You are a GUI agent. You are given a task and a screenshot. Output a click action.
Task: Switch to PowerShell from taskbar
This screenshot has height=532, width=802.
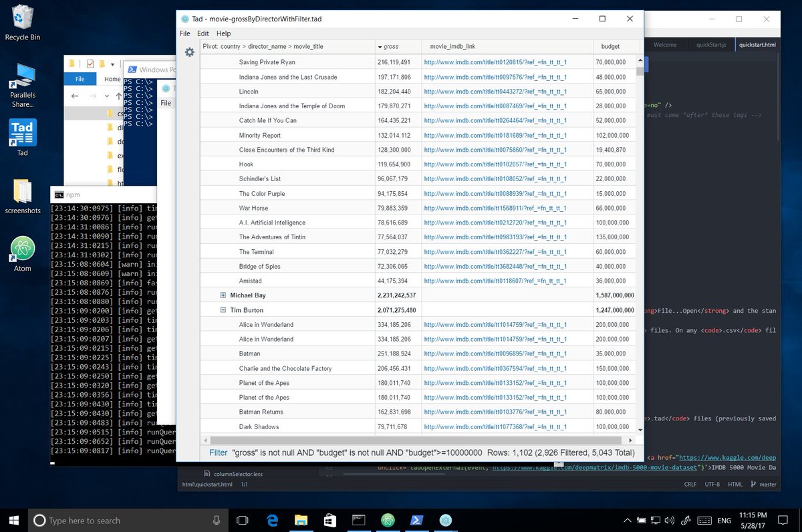tap(416, 520)
